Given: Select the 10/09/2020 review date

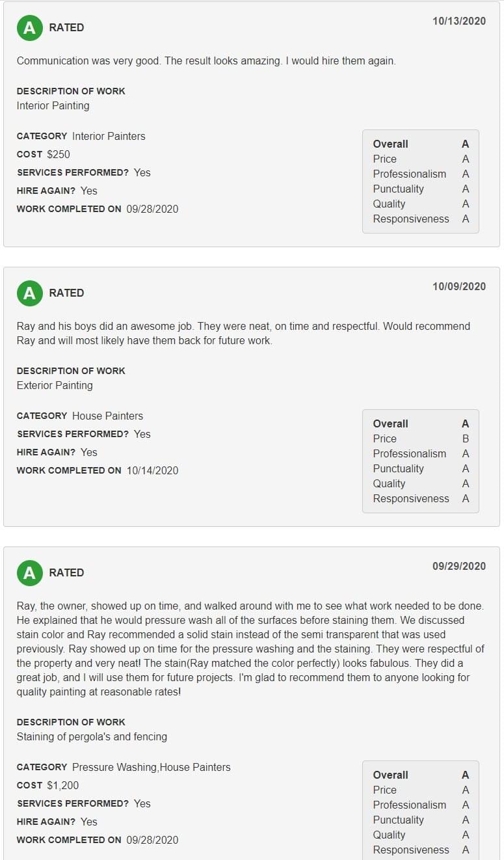Looking at the screenshot, I should 458,286.
